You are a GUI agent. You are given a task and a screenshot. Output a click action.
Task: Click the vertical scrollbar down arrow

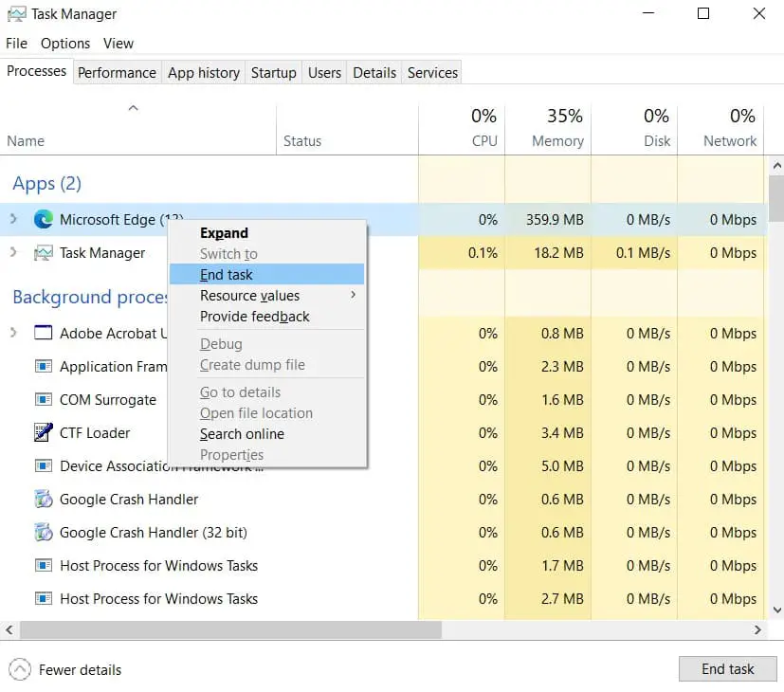click(776, 611)
